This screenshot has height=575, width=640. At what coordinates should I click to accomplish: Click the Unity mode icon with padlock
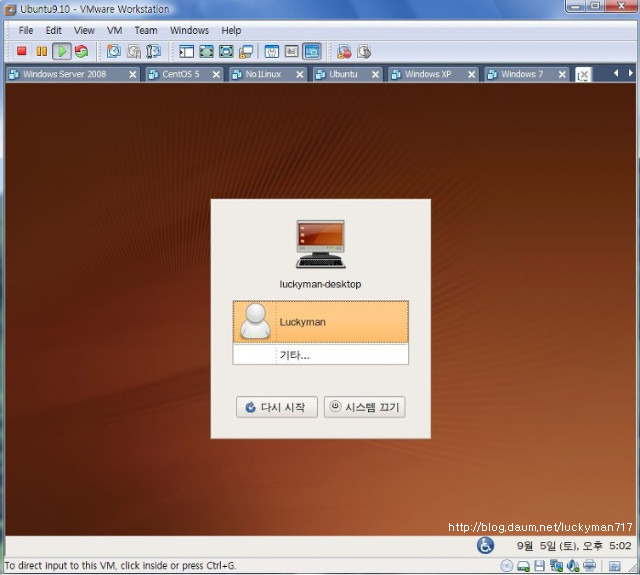(x=246, y=51)
